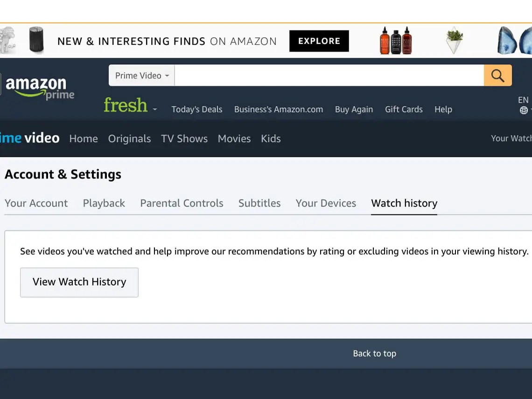The height and width of the screenshot is (399, 532).
Task: Open Business's Amazon.com link
Action: pyautogui.click(x=279, y=109)
